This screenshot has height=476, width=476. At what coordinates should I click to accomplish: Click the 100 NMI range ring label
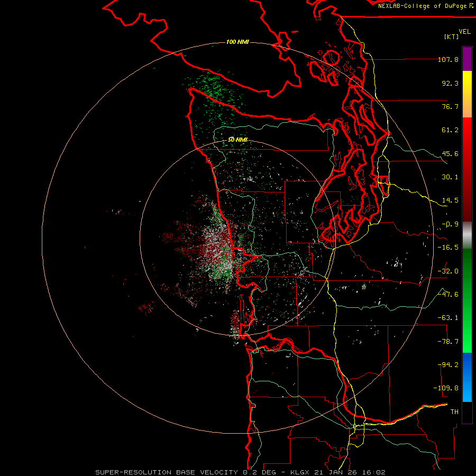[237, 42]
